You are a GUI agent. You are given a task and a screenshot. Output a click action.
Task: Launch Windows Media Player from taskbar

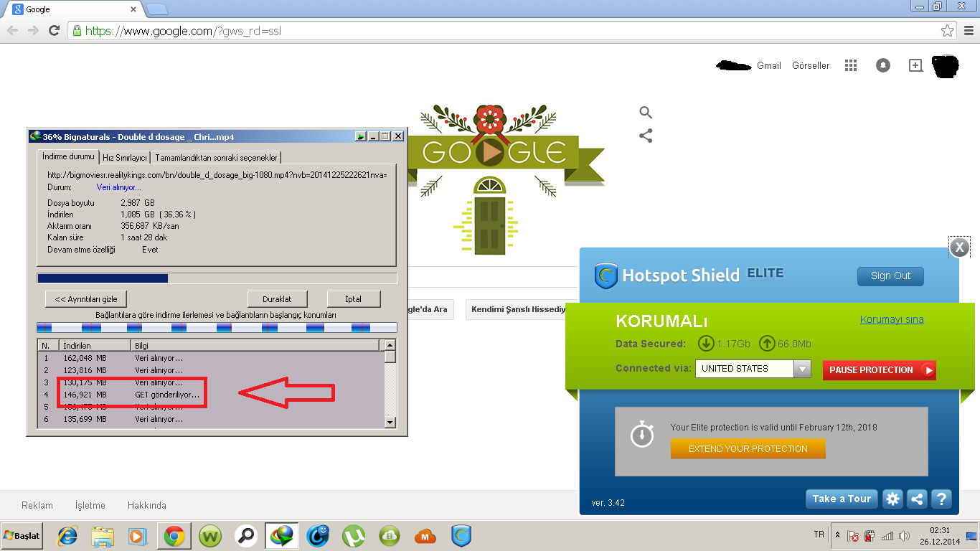pyautogui.click(x=136, y=536)
